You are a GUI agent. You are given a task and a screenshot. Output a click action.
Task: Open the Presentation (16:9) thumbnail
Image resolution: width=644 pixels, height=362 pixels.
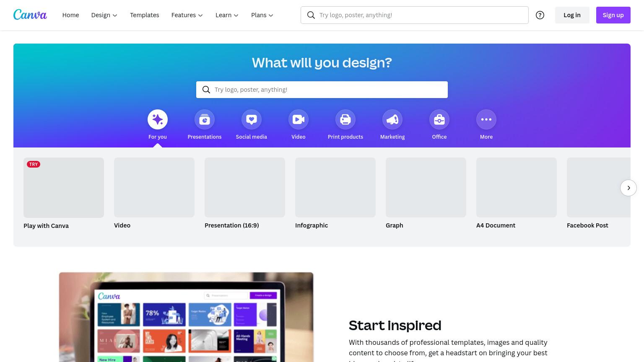coord(245,187)
